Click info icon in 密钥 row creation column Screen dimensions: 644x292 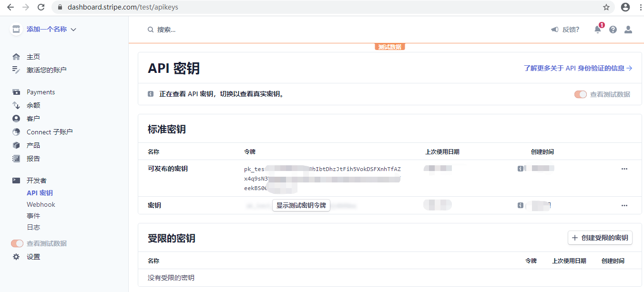tap(521, 205)
